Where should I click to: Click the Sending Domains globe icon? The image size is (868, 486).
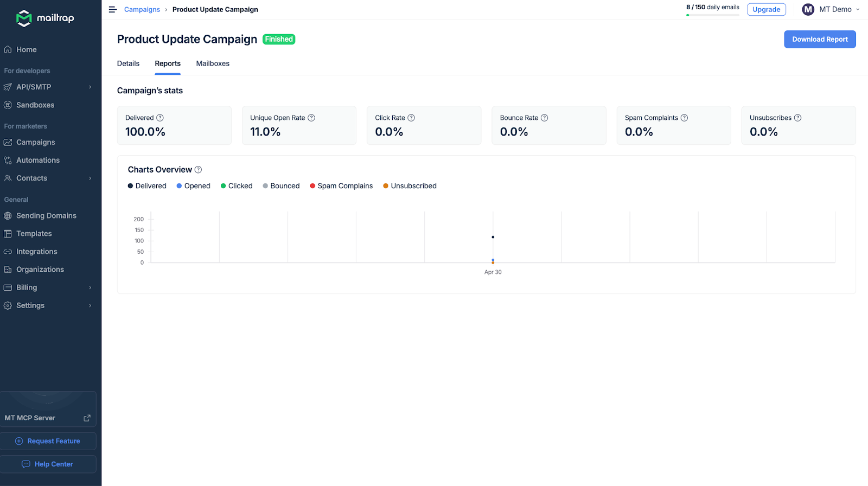(x=8, y=216)
